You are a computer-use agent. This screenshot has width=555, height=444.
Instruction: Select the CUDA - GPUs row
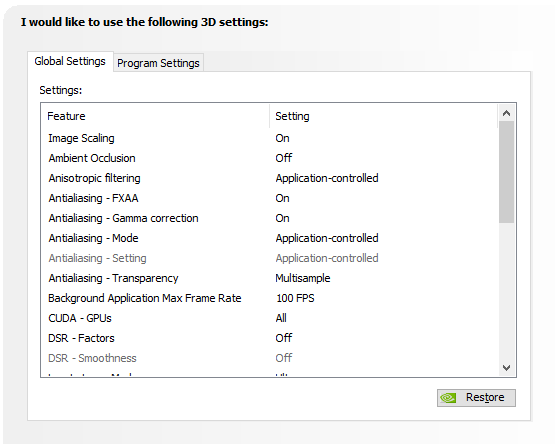[269, 318]
